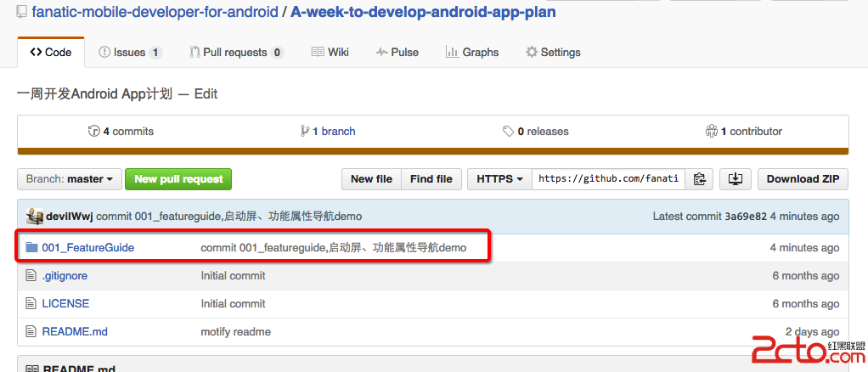868x372 pixels.
Task: View the 0 releases page
Action: (x=535, y=131)
